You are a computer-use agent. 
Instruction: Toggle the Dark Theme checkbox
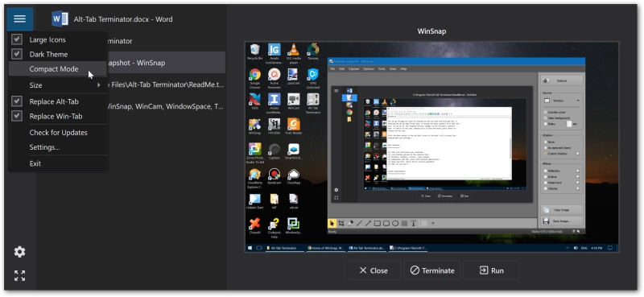pyautogui.click(x=16, y=54)
